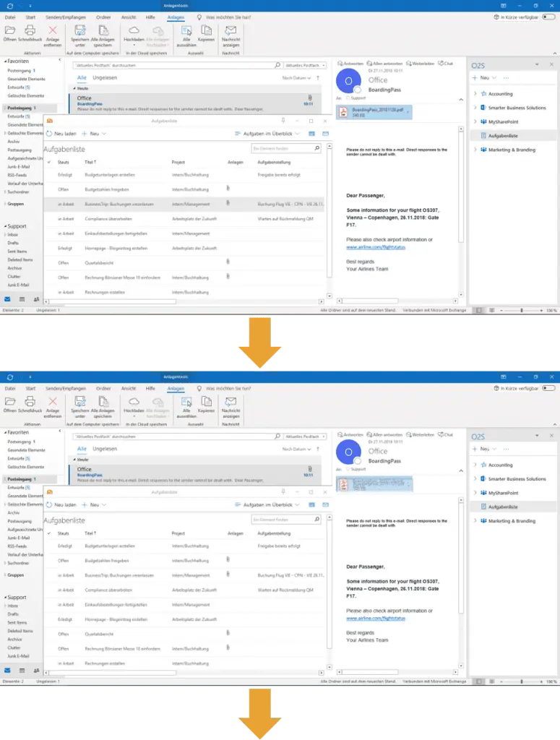Open airline flightstatus link in upper email
Screen dimensions: 560x740
tap(376, 247)
